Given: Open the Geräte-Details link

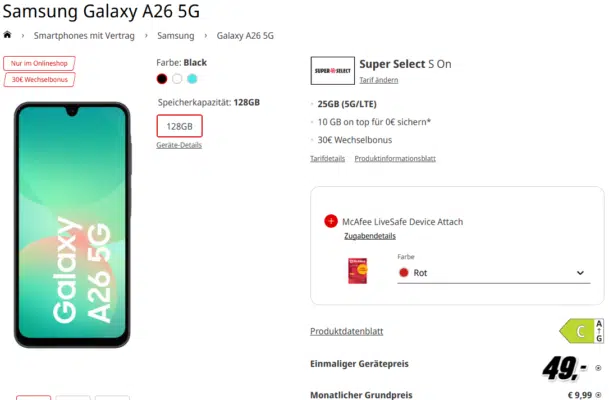Looking at the screenshot, I should [179, 145].
